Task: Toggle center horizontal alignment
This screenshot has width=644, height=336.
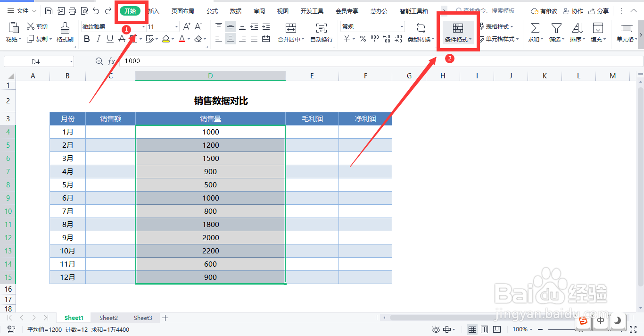Action: click(x=231, y=39)
